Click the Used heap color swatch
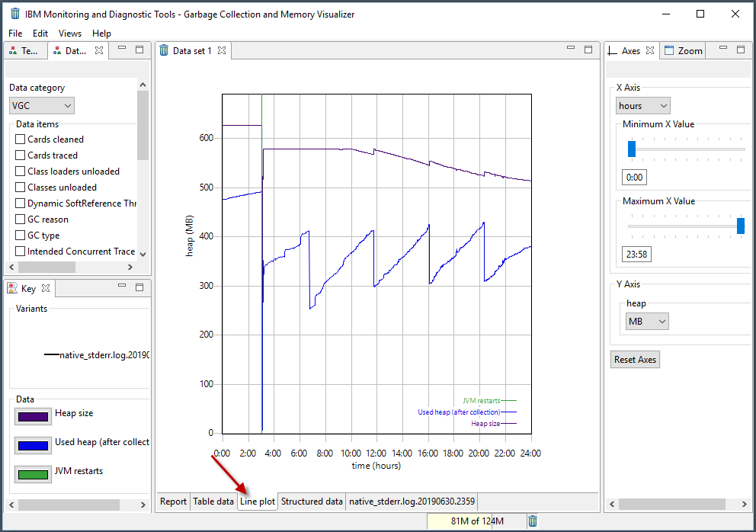756x532 pixels. [33, 446]
